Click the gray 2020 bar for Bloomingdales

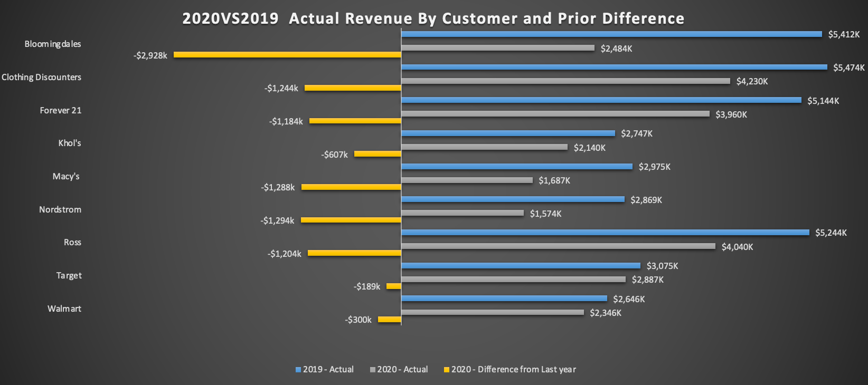point(498,48)
